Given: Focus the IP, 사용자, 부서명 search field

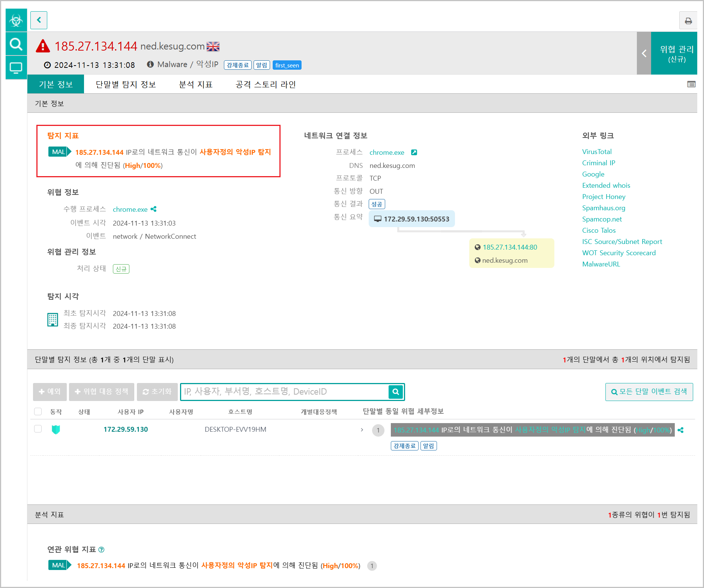Looking at the screenshot, I should click(285, 392).
